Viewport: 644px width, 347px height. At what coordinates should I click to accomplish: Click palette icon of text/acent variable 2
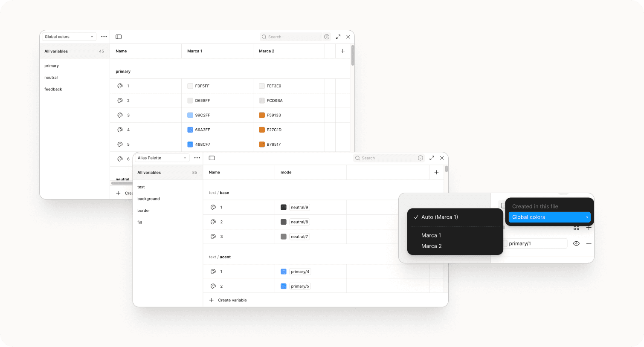pos(213,286)
